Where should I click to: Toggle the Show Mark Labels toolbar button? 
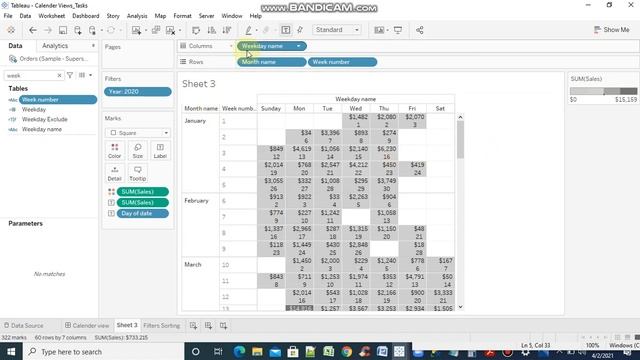[286, 30]
